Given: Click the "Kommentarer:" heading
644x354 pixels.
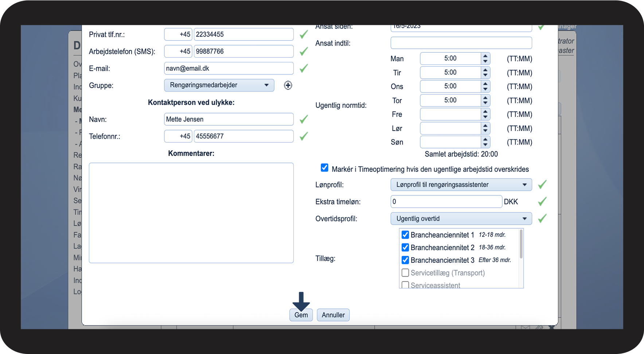Looking at the screenshot, I should pyautogui.click(x=191, y=153).
